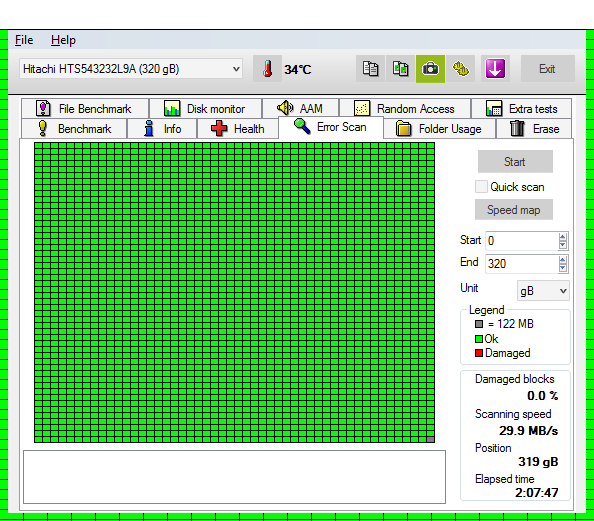Click the Extra tests icon

(494, 108)
